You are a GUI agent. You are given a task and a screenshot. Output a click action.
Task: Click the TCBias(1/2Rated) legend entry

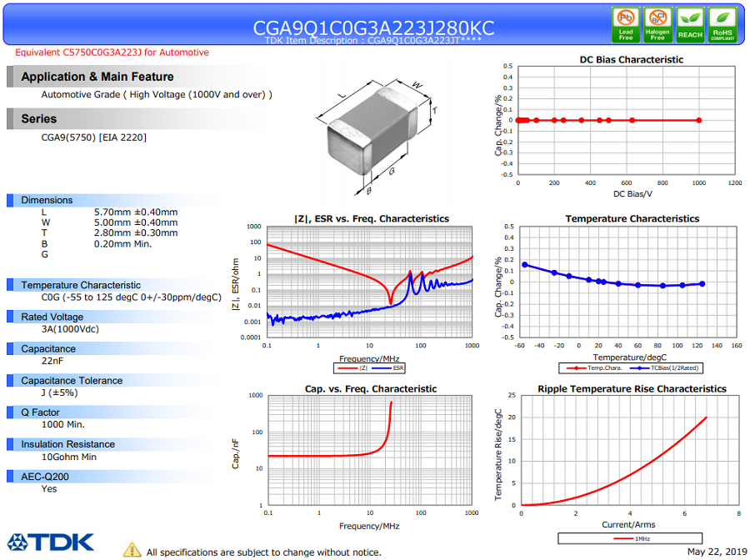tap(664, 368)
